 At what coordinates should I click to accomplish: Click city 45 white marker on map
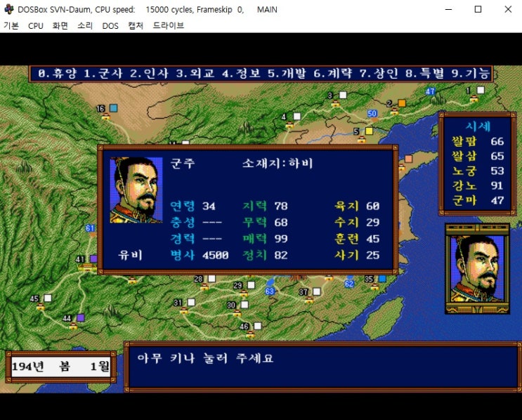[x=48, y=298]
